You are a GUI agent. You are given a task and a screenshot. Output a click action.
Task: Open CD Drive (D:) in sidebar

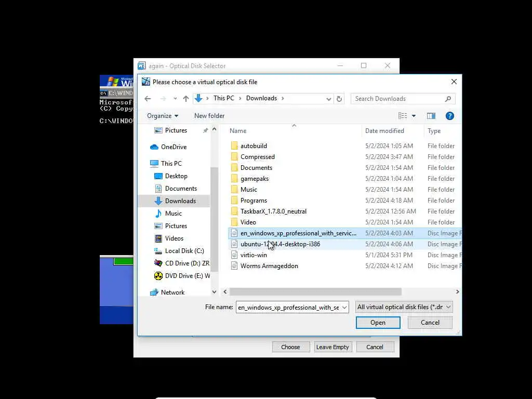pos(181,263)
